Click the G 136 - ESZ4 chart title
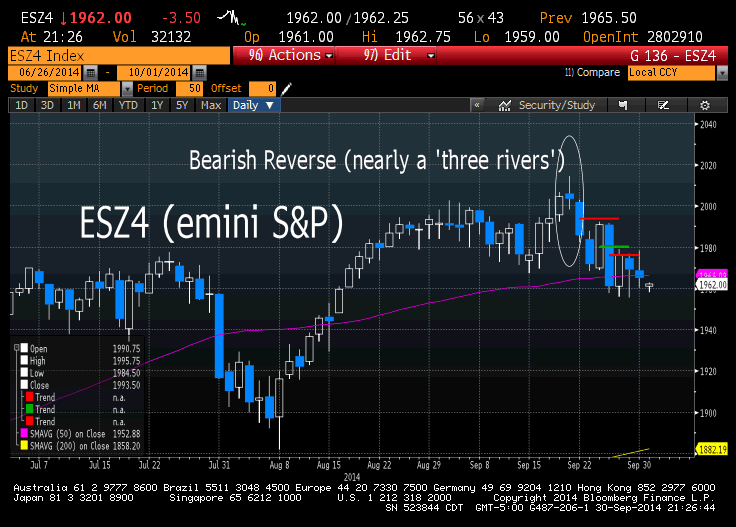The image size is (736, 527). tap(673, 56)
